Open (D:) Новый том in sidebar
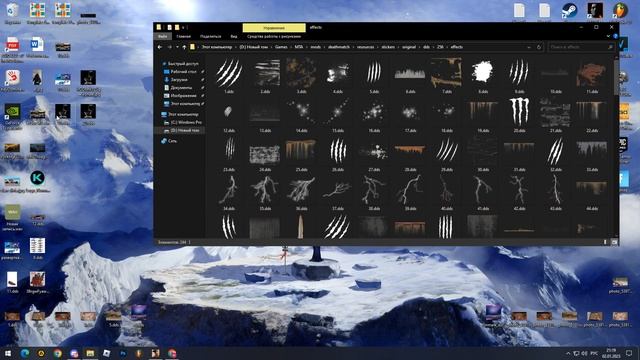The image size is (640, 360). (x=182, y=130)
